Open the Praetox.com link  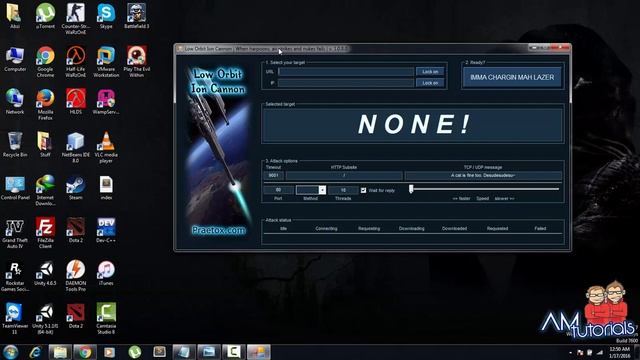(219, 231)
